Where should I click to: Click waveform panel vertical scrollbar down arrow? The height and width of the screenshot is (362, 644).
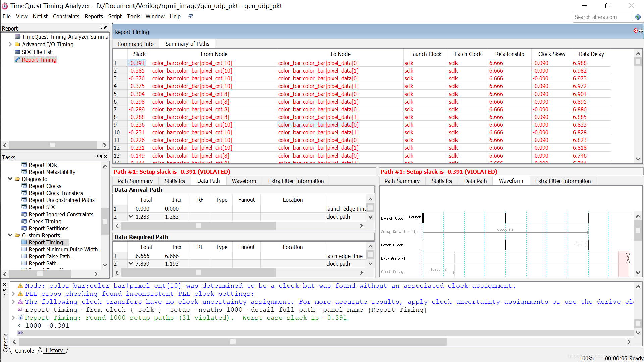pyautogui.click(x=638, y=273)
